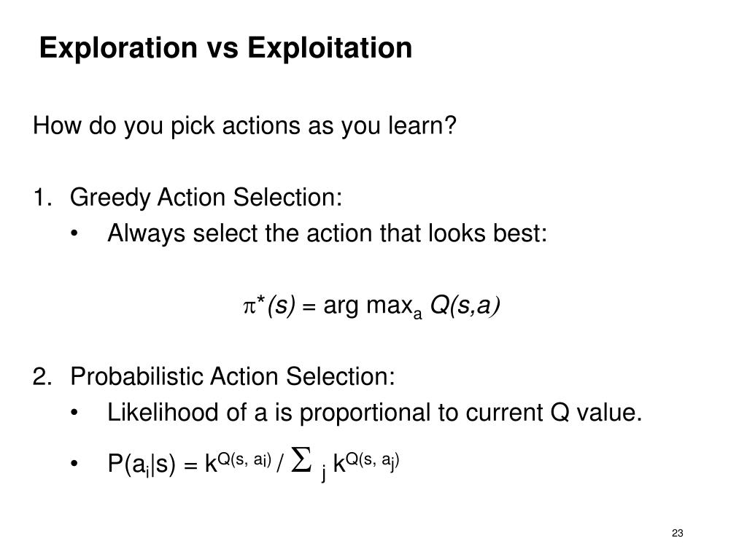Click the list number 2
The height and width of the screenshot is (560, 747).
pos(42,376)
